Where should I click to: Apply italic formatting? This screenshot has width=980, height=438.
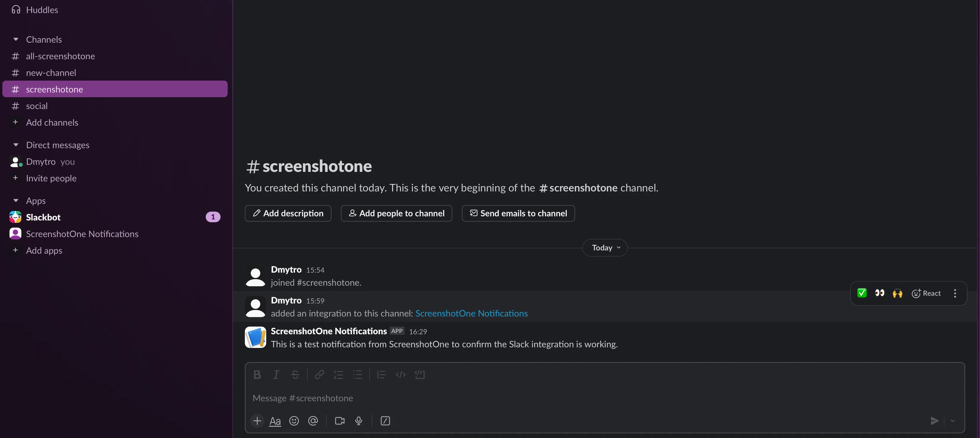(x=276, y=375)
